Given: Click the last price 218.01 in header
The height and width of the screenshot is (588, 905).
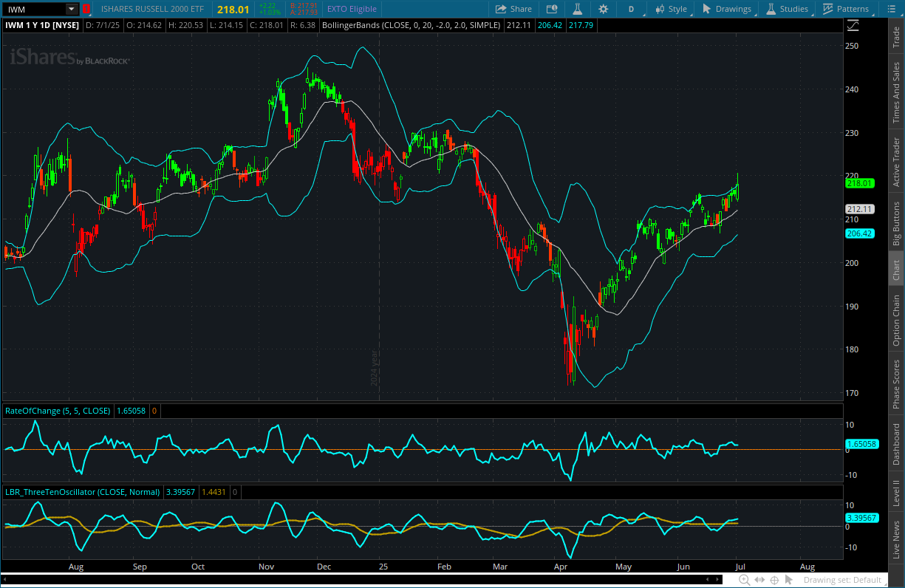Looking at the screenshot, I should (234, 9).
